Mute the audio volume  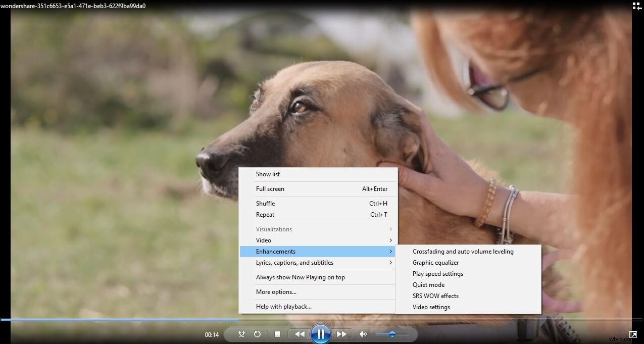click(x=362, y=334)
